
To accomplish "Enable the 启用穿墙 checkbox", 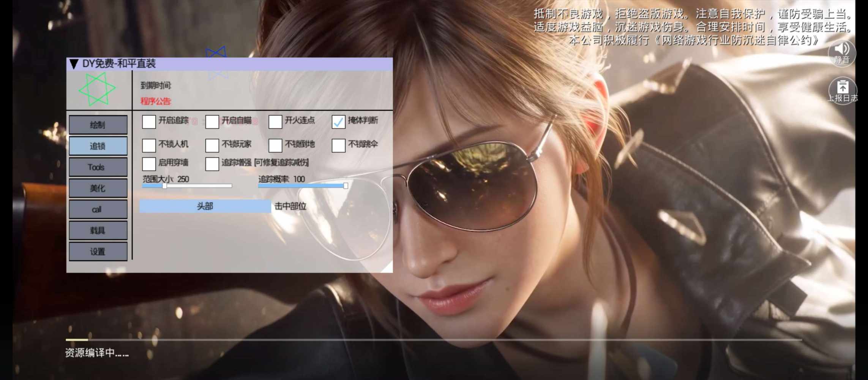I will (149, 164).
